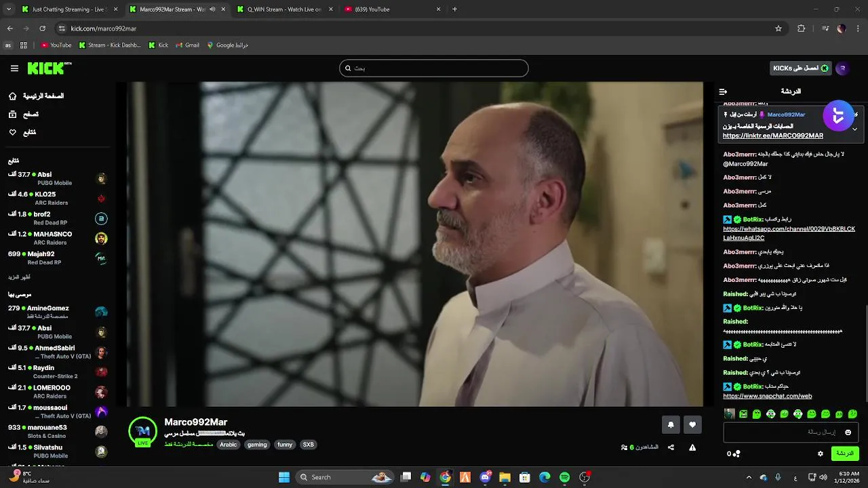Open the YouTube bookmark

[x=56, y=45]
